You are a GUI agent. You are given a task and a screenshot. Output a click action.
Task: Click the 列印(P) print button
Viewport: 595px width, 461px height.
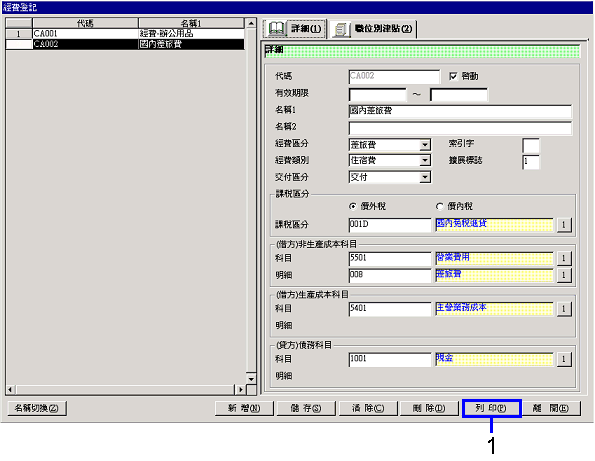[x=491, y=408]
